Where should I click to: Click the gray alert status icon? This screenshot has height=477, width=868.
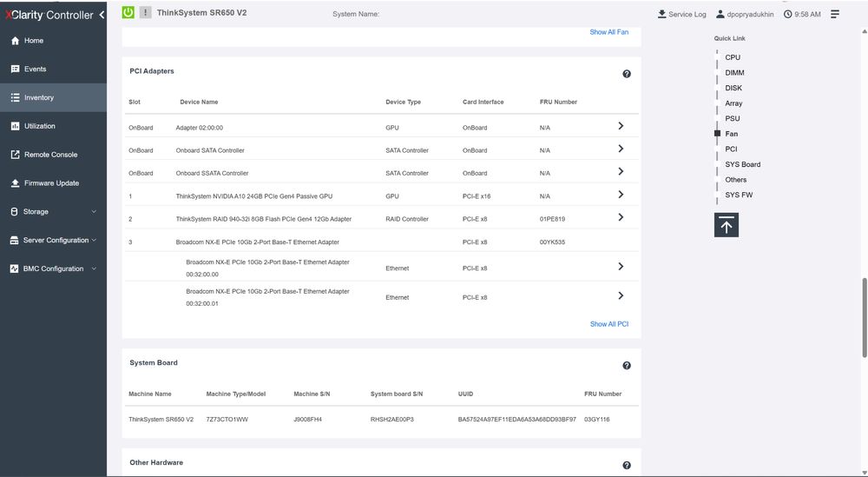[145, 12]
